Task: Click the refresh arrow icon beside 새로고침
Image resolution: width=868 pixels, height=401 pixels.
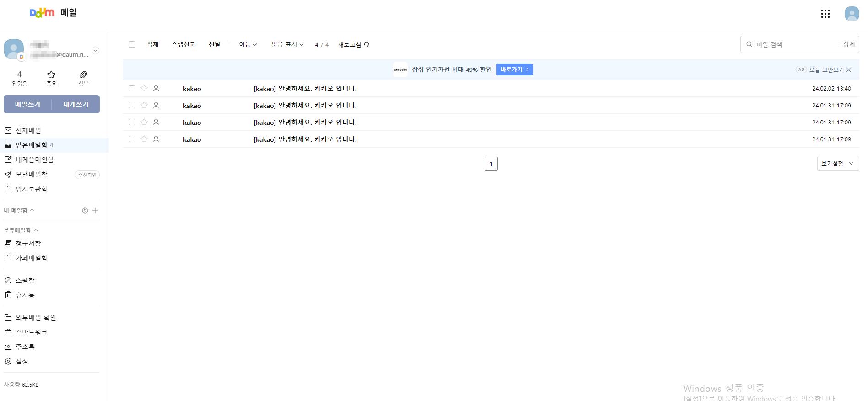Action: click(367, 44)
